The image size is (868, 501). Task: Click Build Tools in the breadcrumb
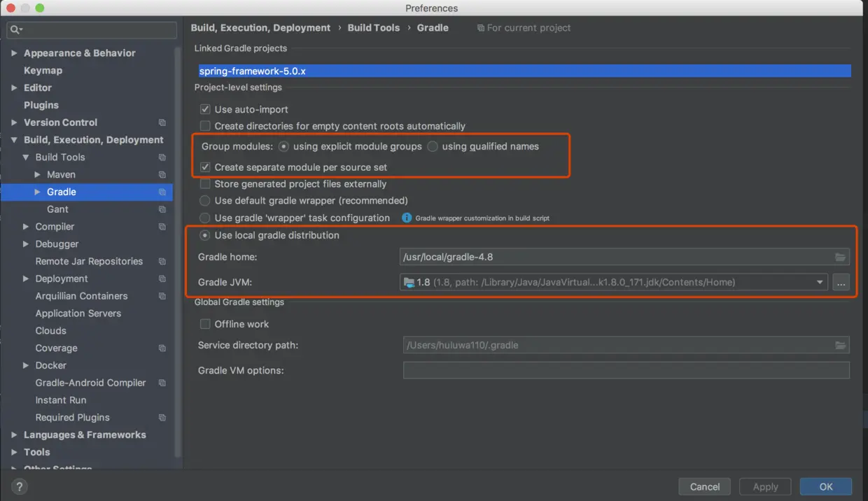coord(374,28)
